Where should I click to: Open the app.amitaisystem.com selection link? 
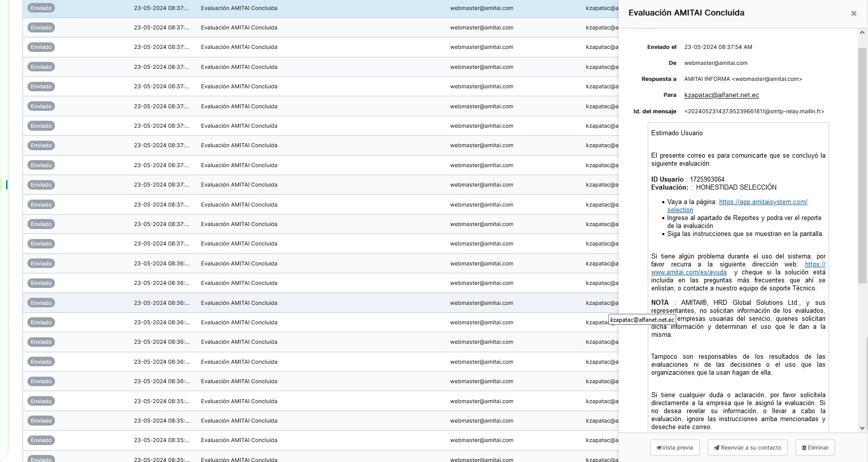[763, 202]
